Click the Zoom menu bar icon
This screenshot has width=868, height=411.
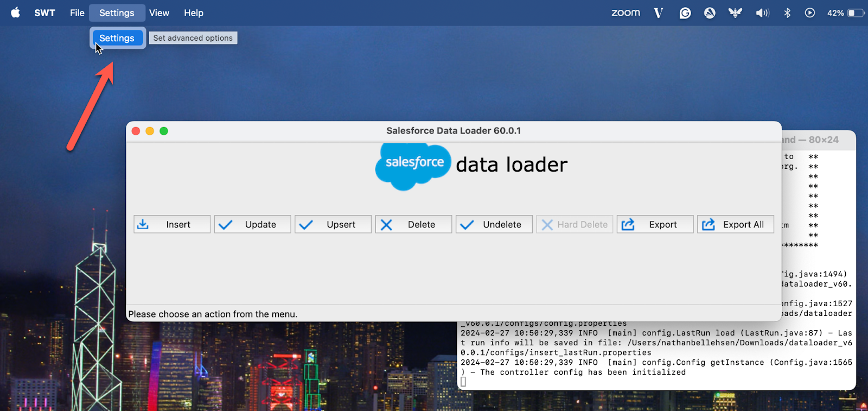point(626,12)
